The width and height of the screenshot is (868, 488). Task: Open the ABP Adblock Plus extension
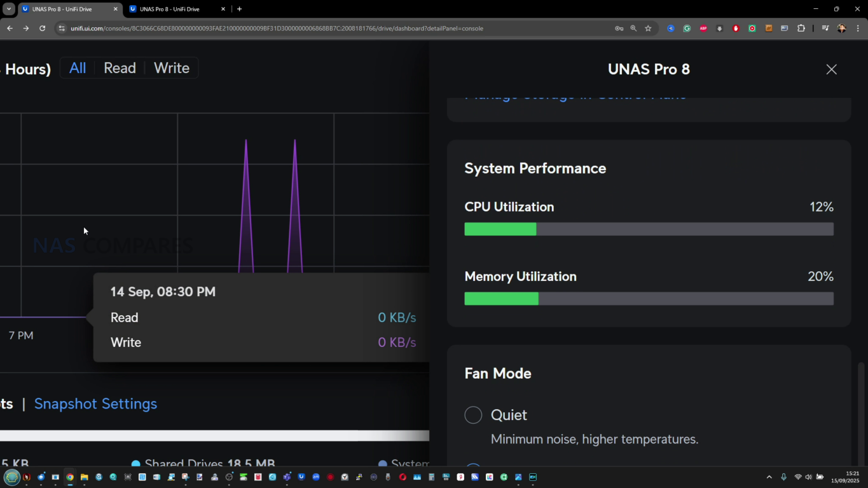click(703, 29)
